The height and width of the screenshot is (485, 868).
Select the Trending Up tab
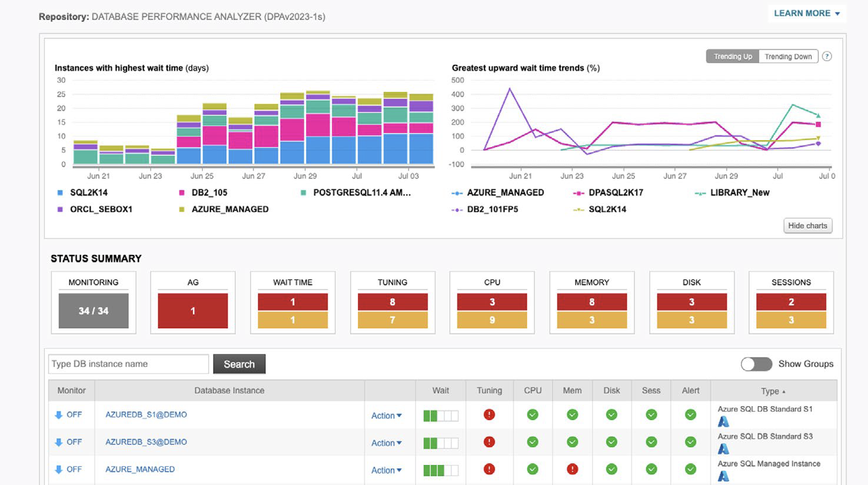pyautogui.click(x=733, y=57)
